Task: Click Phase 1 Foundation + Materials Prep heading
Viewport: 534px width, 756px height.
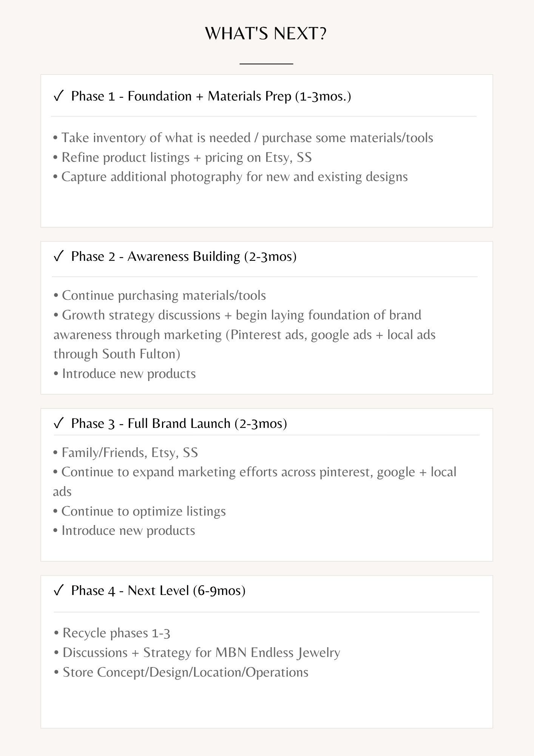Action: 211,96
